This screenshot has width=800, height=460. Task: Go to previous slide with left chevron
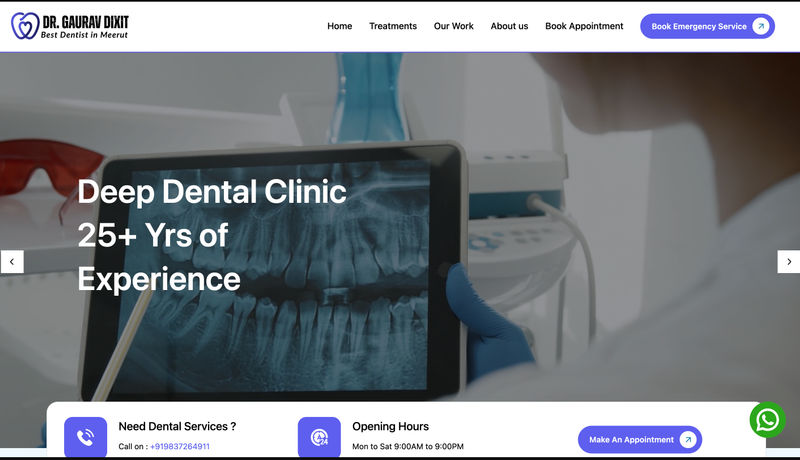(x=12, y=262)
